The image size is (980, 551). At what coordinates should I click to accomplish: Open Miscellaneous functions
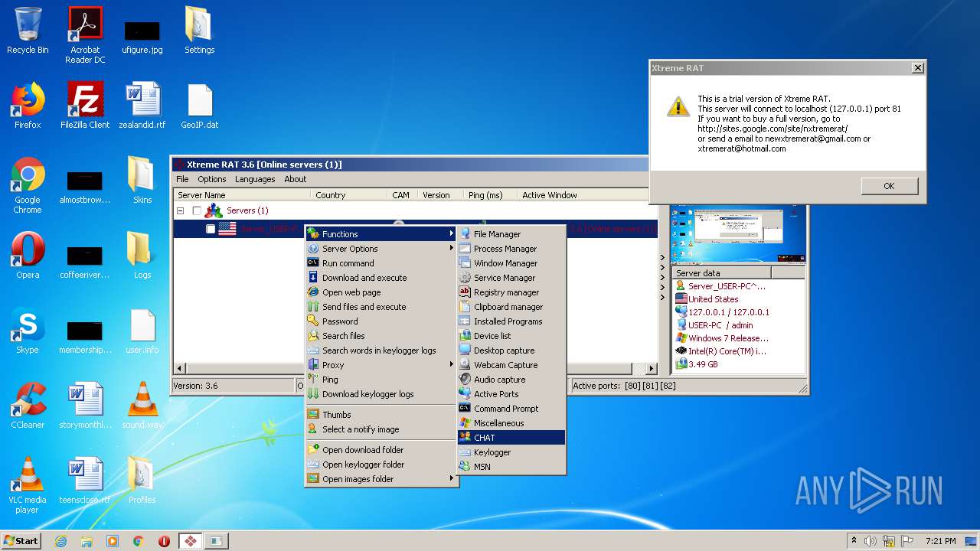pos(511,423)
